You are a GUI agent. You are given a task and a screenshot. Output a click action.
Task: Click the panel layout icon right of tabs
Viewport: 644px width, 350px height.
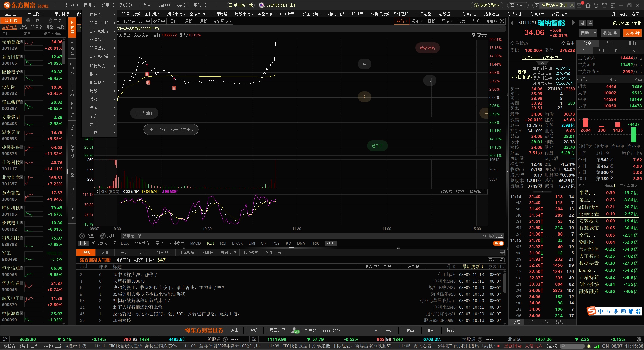(502, 252)
